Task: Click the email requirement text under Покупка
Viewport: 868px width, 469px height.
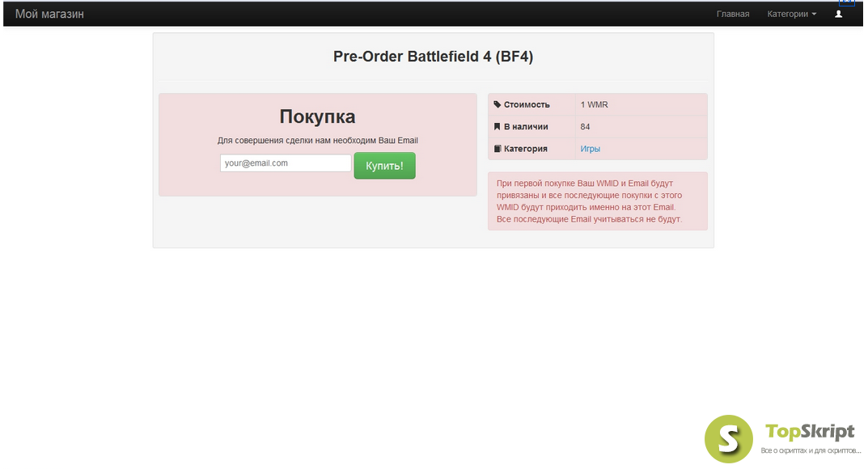Action: point(318,141)
